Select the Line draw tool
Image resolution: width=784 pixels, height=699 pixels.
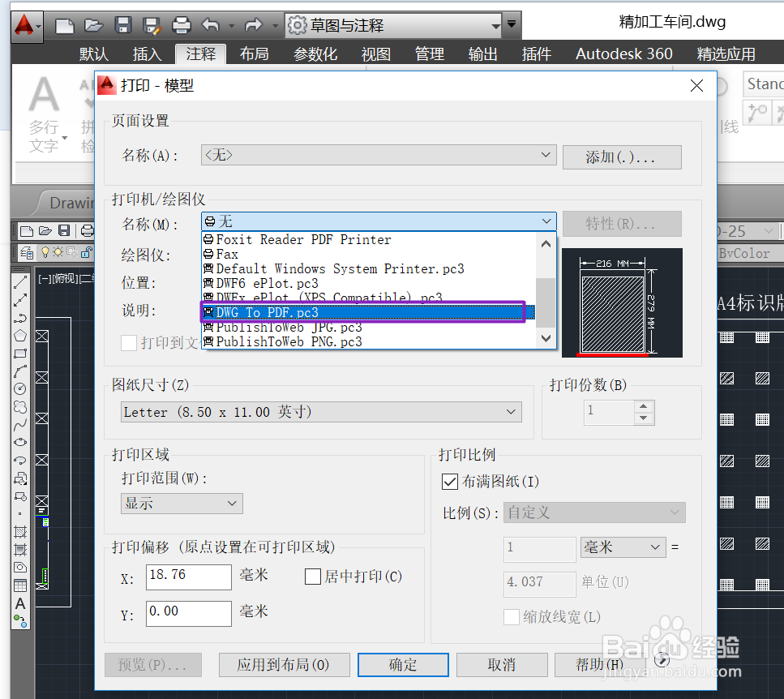coord(20,282)
